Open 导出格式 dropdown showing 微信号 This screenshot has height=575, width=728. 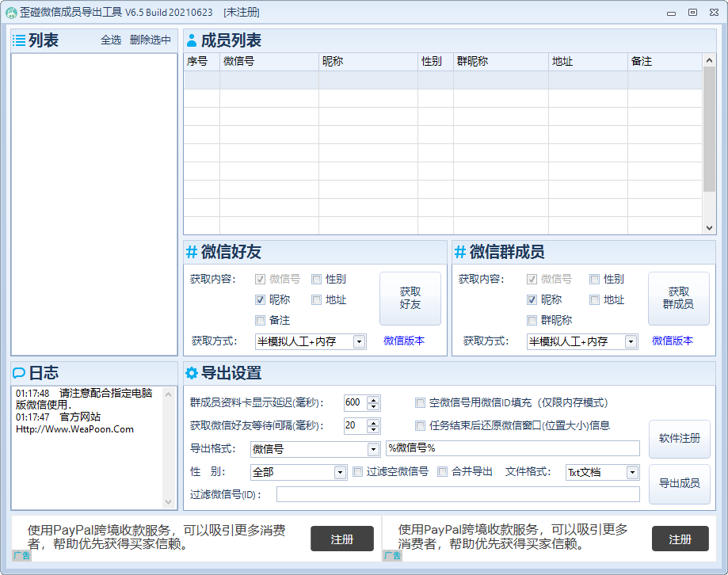point(373,449)
